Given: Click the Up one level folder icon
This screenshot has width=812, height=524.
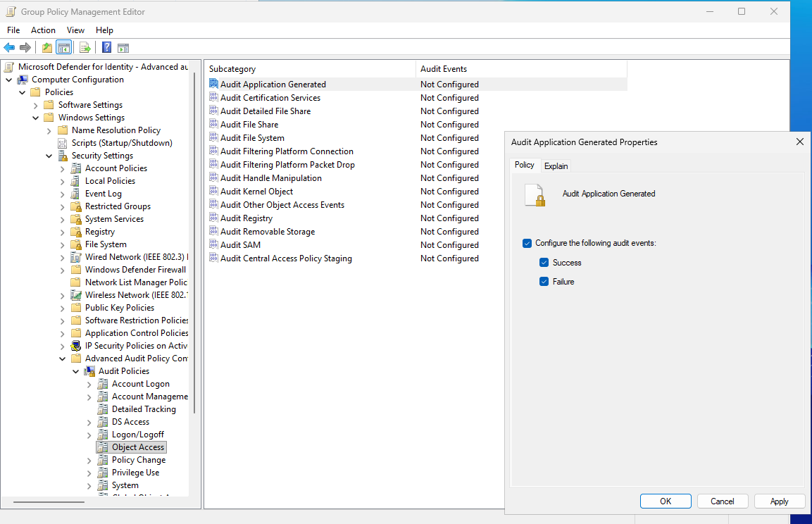Looking at the screenshot, I should tap(46, 47).
